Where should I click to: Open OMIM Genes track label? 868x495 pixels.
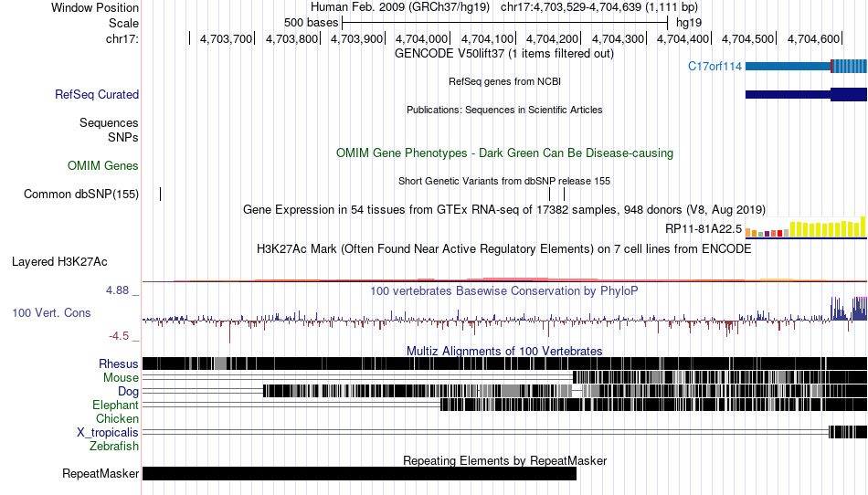point(103,166)
